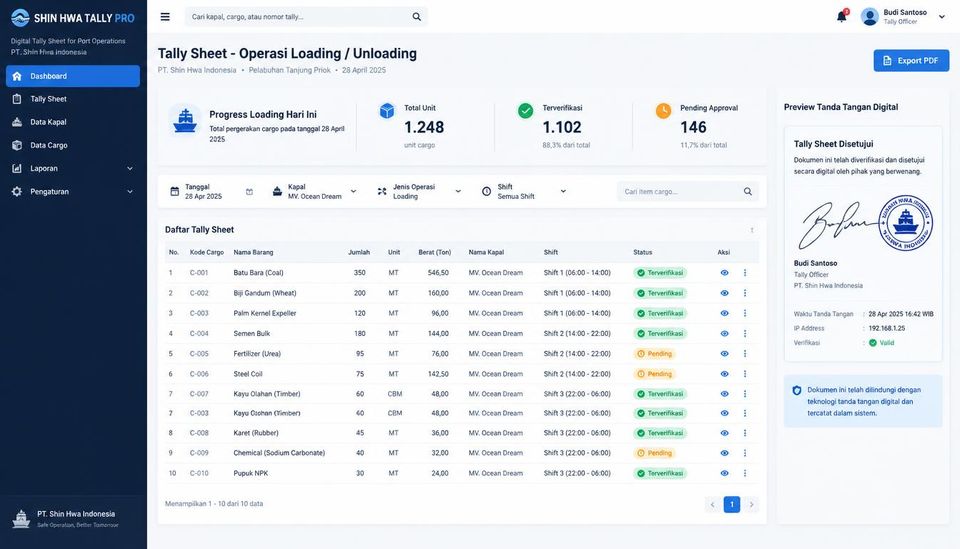This screenshot has width=960, height=549.
Task: Click the Cari item cargo search field
Action: (x=688, y=192)
